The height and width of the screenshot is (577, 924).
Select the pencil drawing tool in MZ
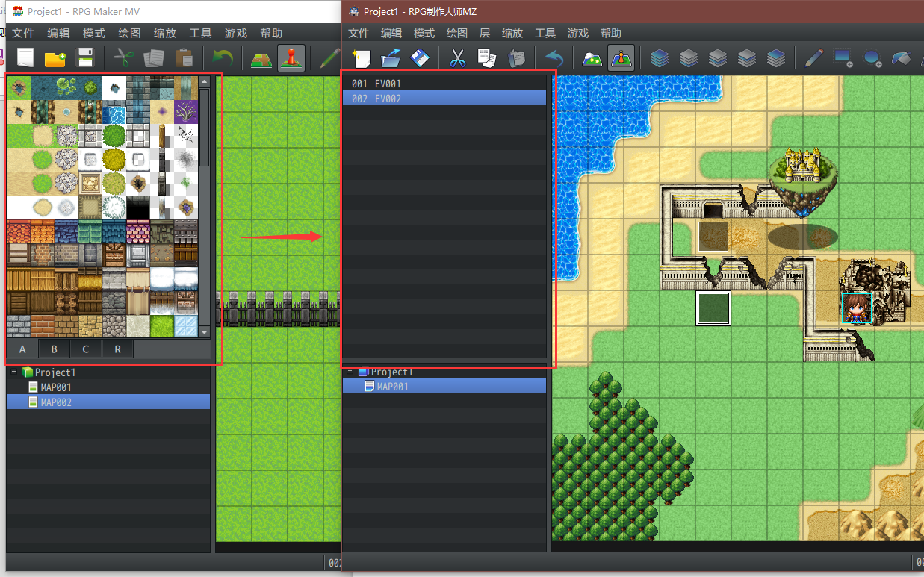coord(814,58)
